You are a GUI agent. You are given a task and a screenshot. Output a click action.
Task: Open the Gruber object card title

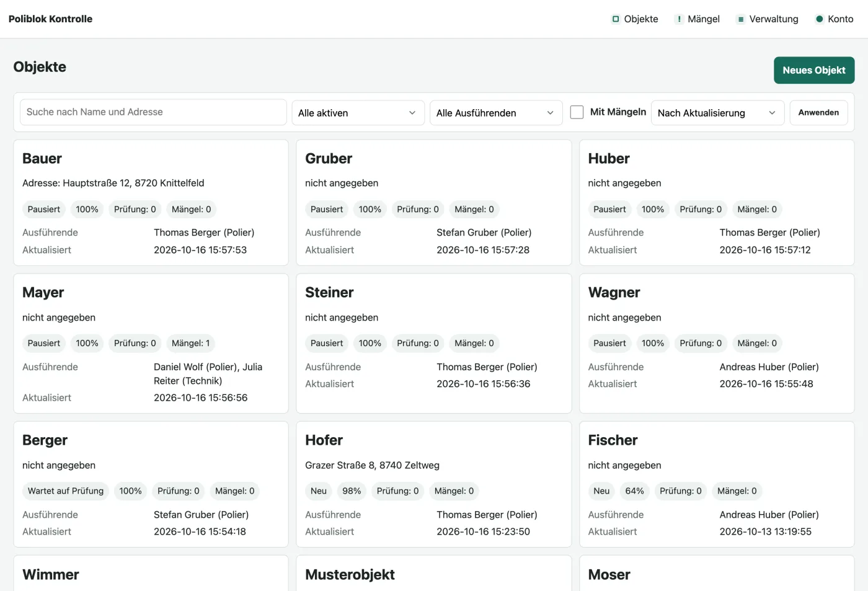(329, 159)
